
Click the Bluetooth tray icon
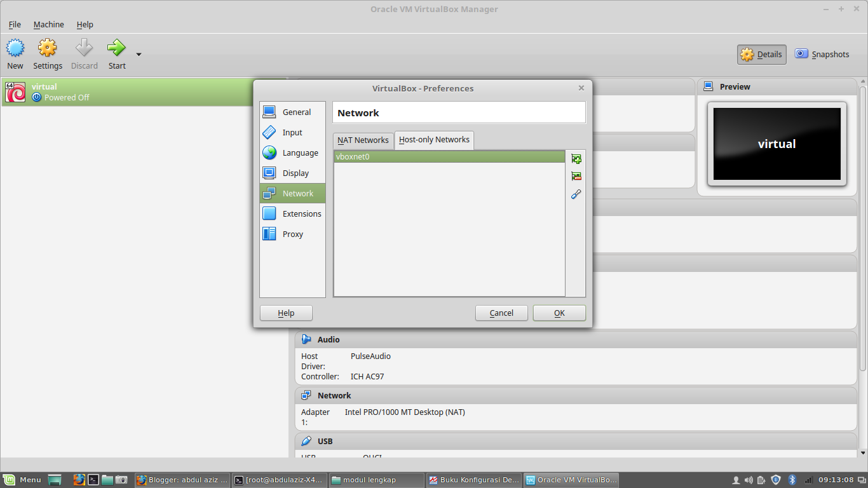click(792, 480)
